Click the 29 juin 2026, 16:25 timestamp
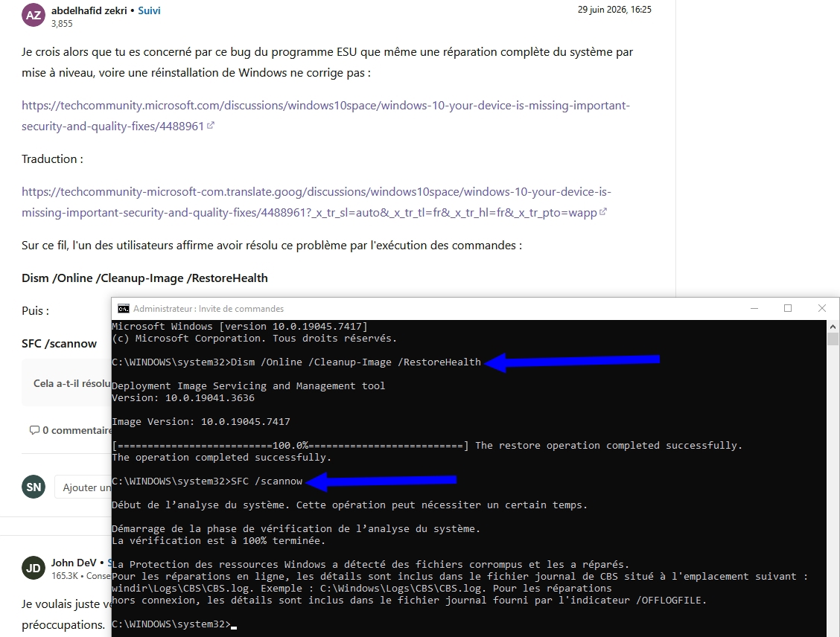The width and height of the screenshot is (840, 637). coord(614,9)
